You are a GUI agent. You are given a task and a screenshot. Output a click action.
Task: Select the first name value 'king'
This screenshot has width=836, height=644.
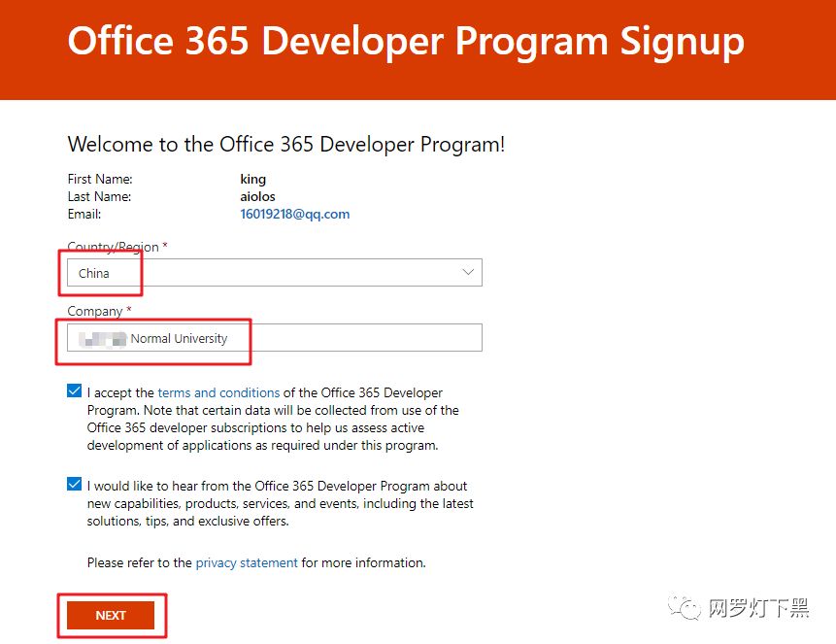pyautogui.click(x=252, y=179)
